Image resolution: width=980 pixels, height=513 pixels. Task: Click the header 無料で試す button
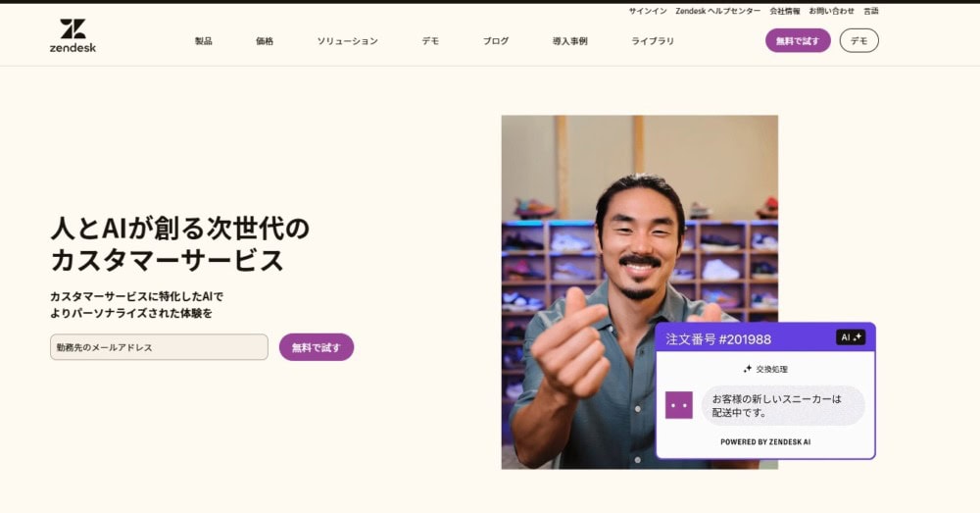798,40
